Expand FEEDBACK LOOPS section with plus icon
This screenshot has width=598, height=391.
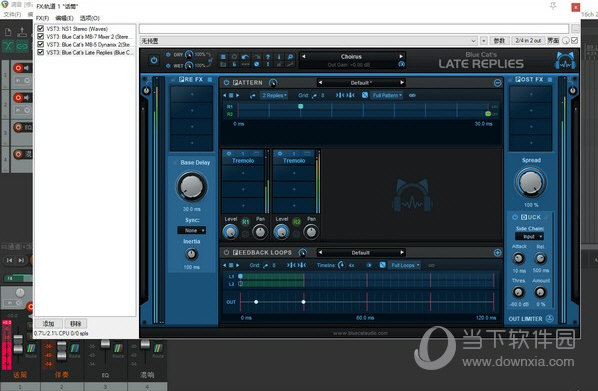click(497, 253)
